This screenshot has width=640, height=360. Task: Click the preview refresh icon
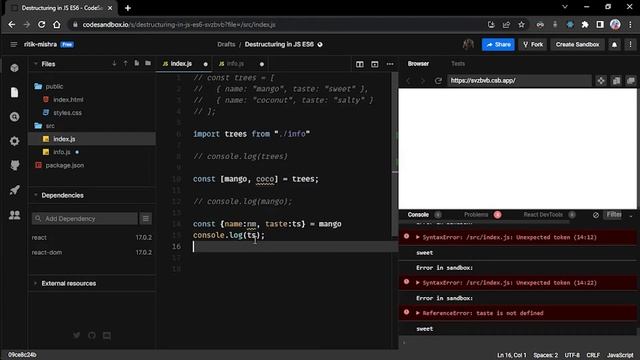point(438,80)
